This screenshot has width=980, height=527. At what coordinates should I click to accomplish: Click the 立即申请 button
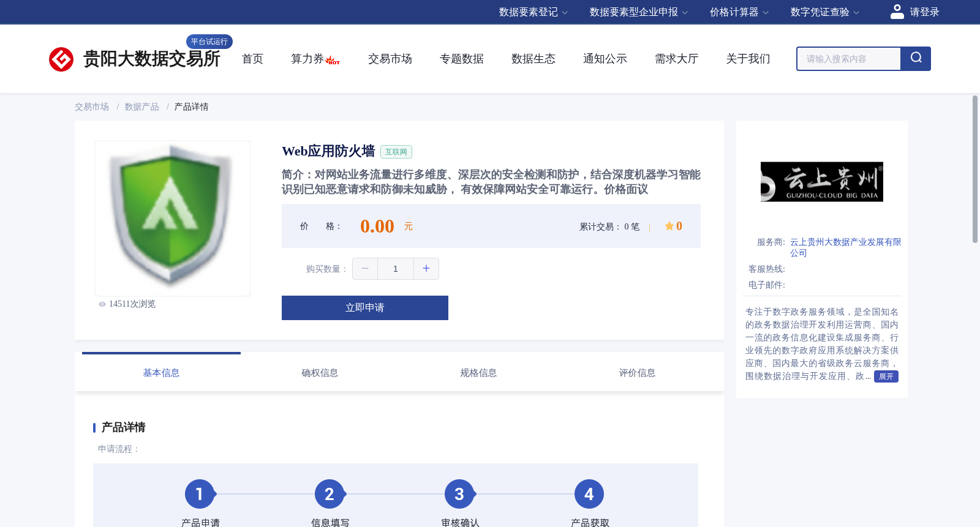pyautogui.click(x=365, y=308)
